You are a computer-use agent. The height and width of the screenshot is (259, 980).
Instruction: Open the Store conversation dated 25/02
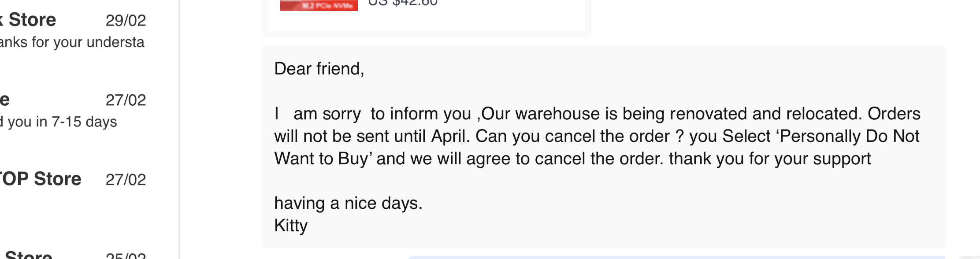click(29, 255)
